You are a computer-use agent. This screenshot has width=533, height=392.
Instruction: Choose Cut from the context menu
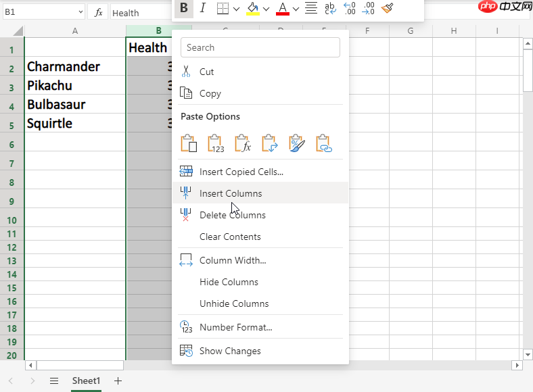[x=260, y=72]
